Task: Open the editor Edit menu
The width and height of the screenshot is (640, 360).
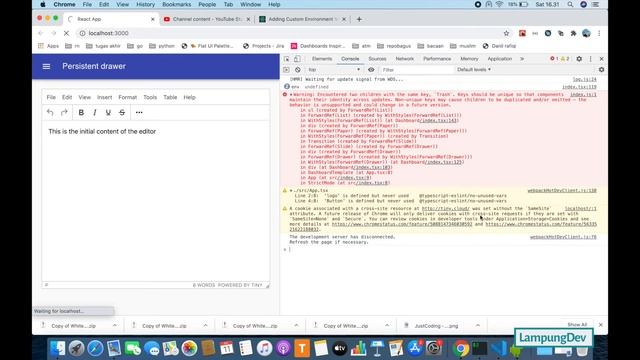Action: [67, 97]
